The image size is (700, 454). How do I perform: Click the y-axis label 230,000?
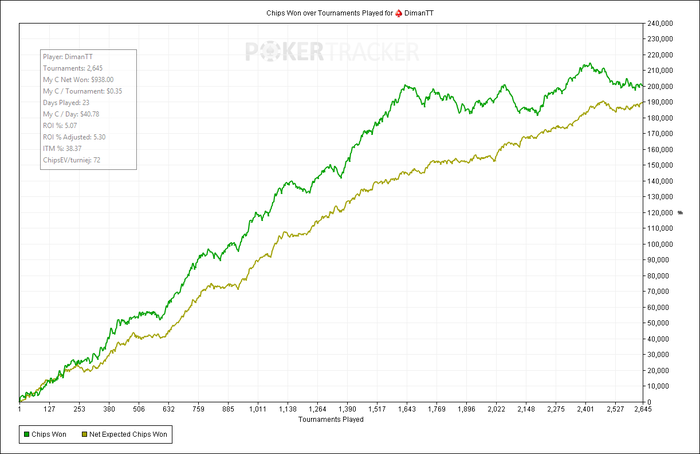(660, 39)
